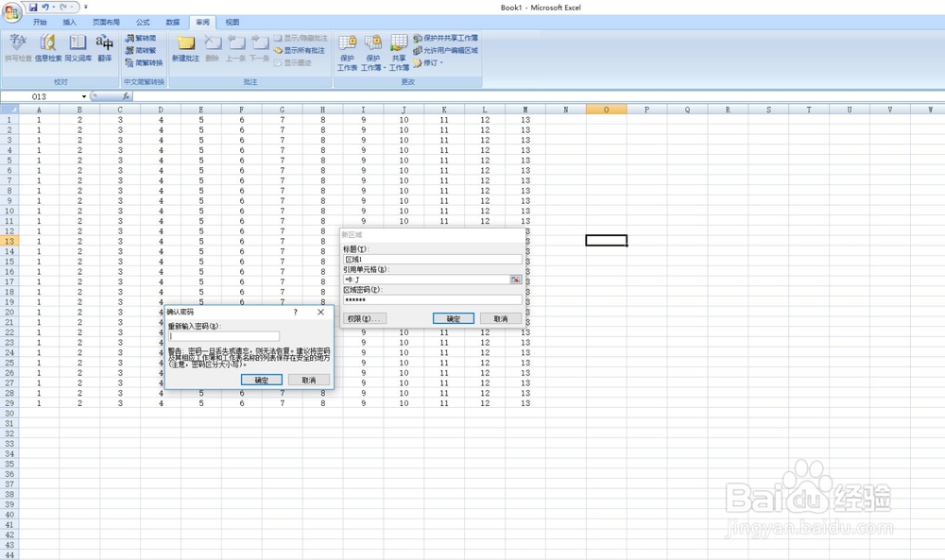This screenshot has width=945, height=560.
Task: Select the outlined cell O13
Action: pos(607,241)
